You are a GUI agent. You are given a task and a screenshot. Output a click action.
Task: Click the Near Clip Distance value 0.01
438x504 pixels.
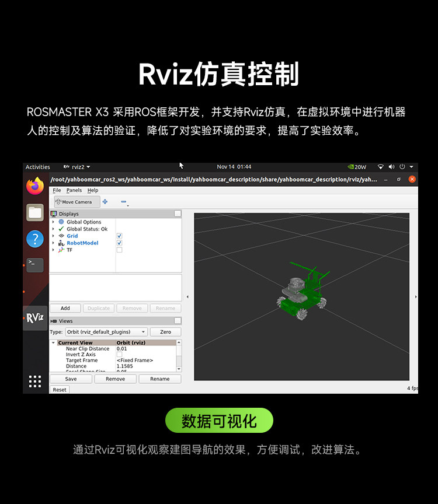pos(121,349)
